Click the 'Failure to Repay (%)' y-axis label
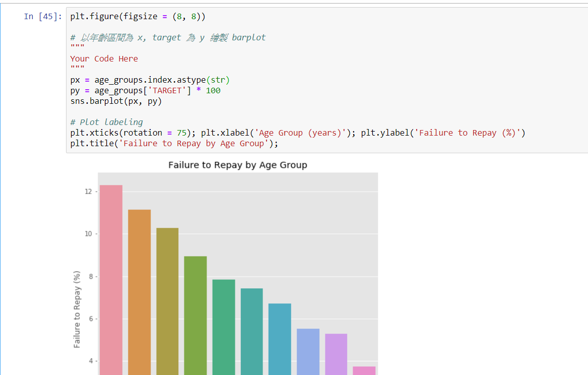Viewport: 588px width, 375px height. (x=77, y=309)
